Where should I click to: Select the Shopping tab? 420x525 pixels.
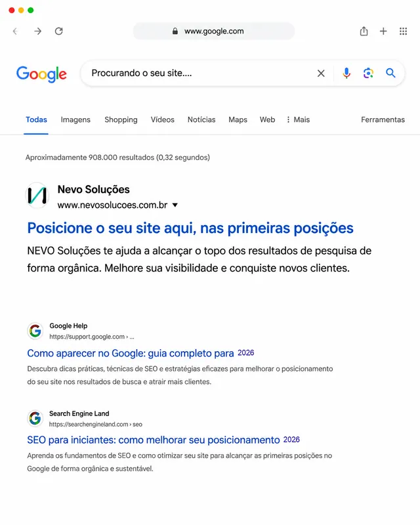121,119
